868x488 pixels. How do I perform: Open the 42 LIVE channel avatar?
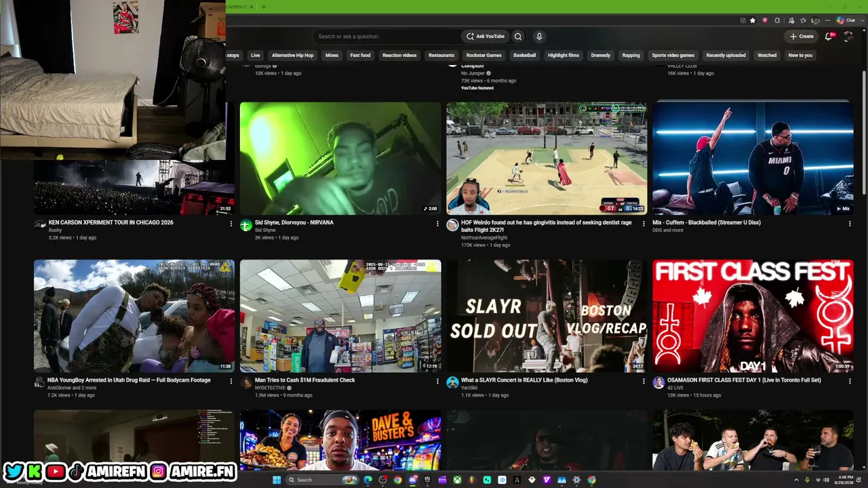point(658,383)
